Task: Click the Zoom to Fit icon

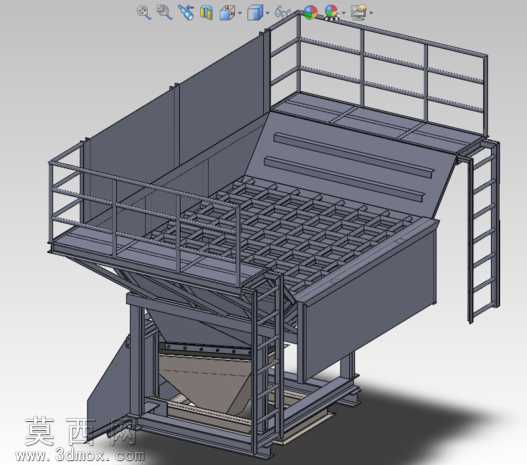Action: click(144, 13)
